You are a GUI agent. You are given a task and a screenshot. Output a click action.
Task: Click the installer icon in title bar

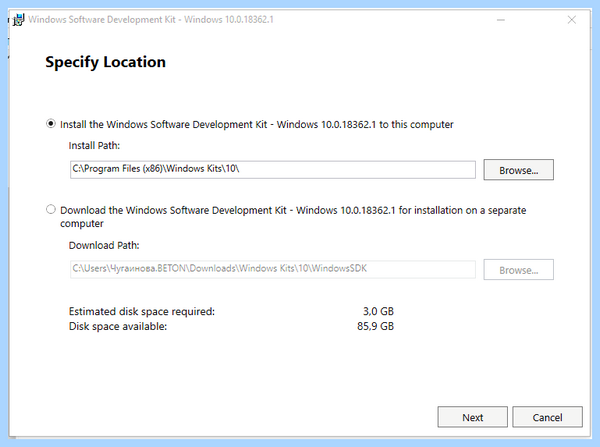(x=18, y=20)
